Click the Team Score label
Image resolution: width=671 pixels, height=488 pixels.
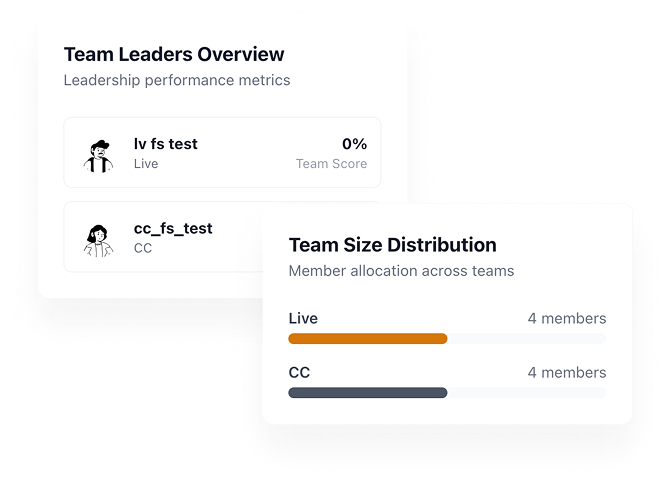[331, 164]
